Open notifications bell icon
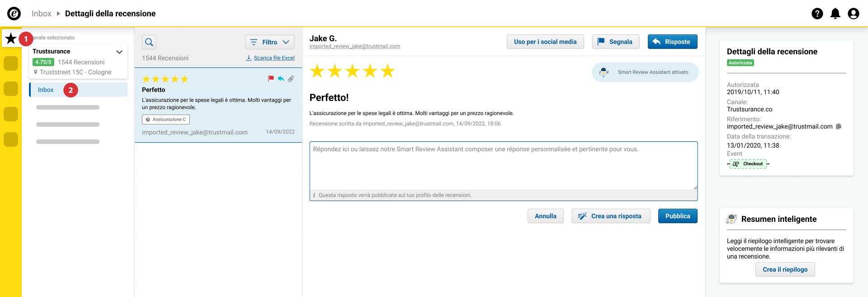The image size is (868, 297). (835, 14)
